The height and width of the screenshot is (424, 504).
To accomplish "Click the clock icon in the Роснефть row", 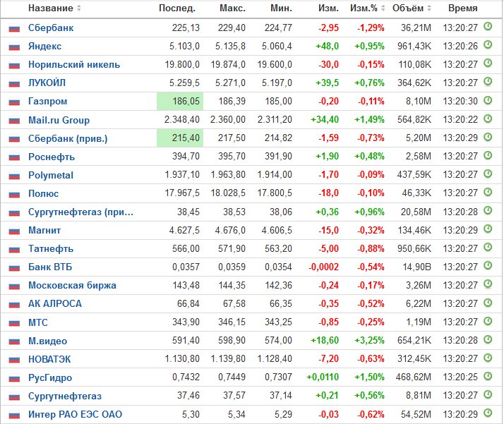I will tap(488, 155).
